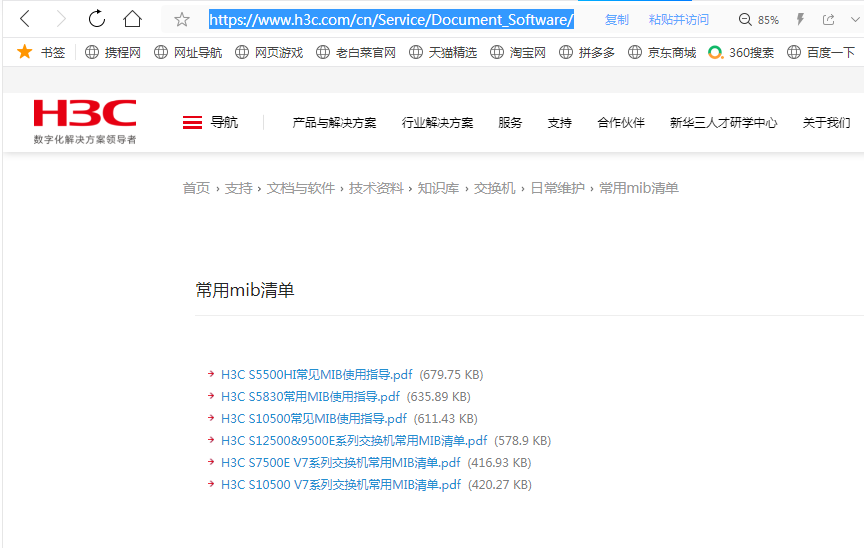Click the red arrow beside S5500HI pdf
Screen dimensions: 864x548
(210, 374)
